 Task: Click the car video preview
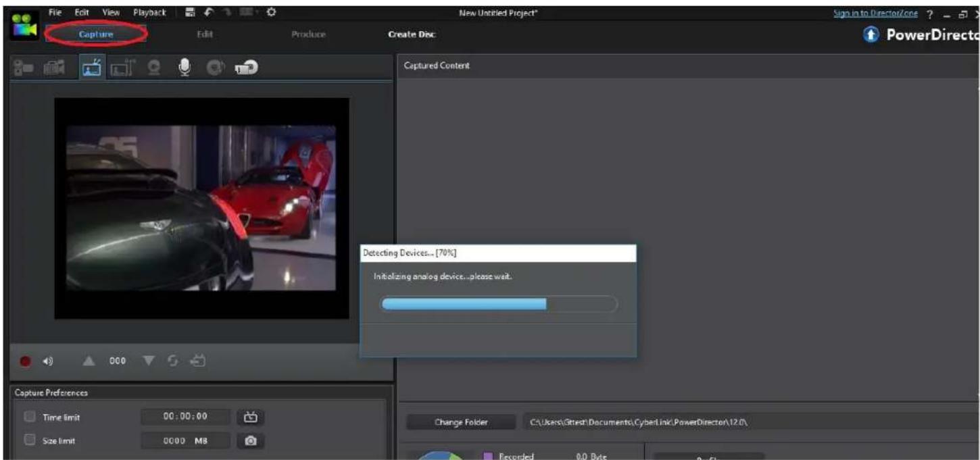point(201,208)
